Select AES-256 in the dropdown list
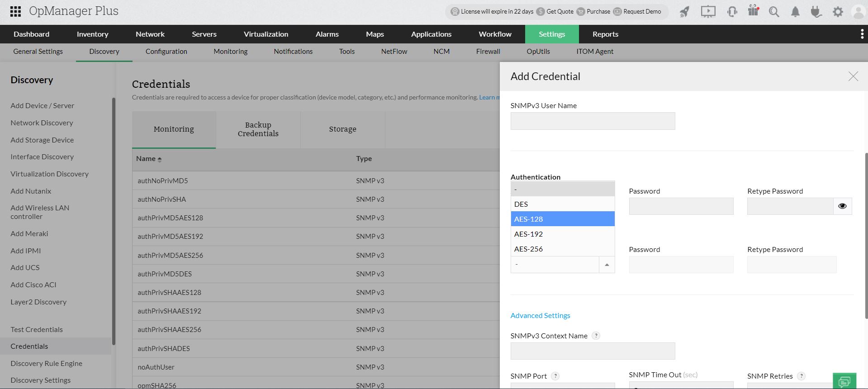 coord(528,249)
